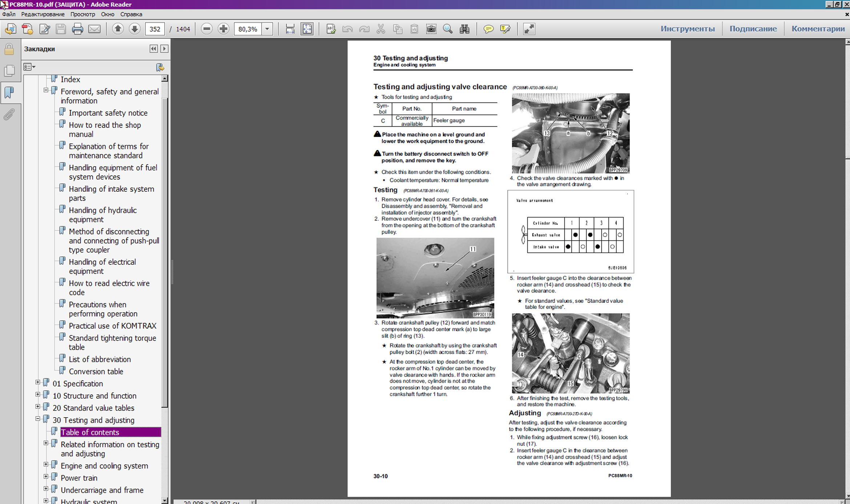This screenshot has height=504, width=850.
Task: Open the binoculars advanced search icon
Action: [x=464, y=29]
